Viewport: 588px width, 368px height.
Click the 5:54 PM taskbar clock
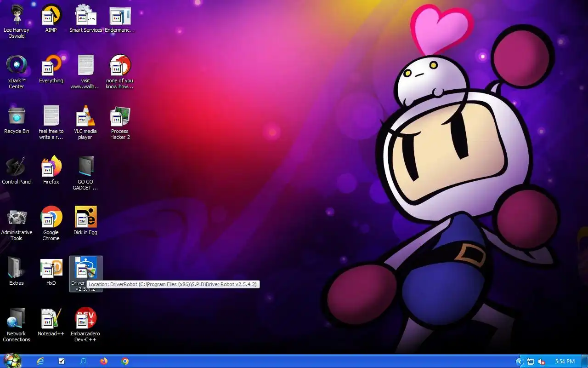coord(565,362)
